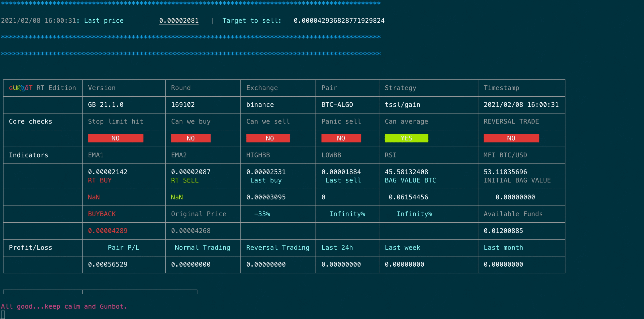Click the HIGHBB value 0.00002531

click(x=266, y=172)
